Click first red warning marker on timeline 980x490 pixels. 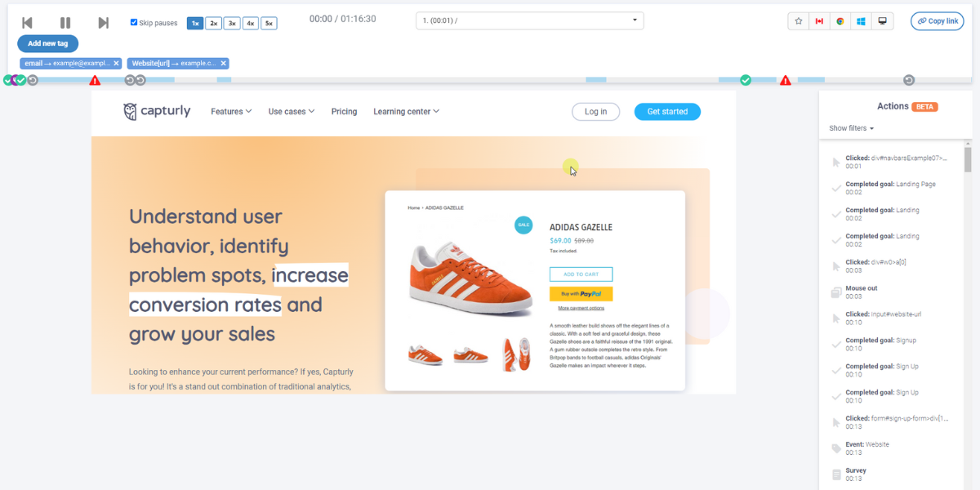[x=95, y=80]
